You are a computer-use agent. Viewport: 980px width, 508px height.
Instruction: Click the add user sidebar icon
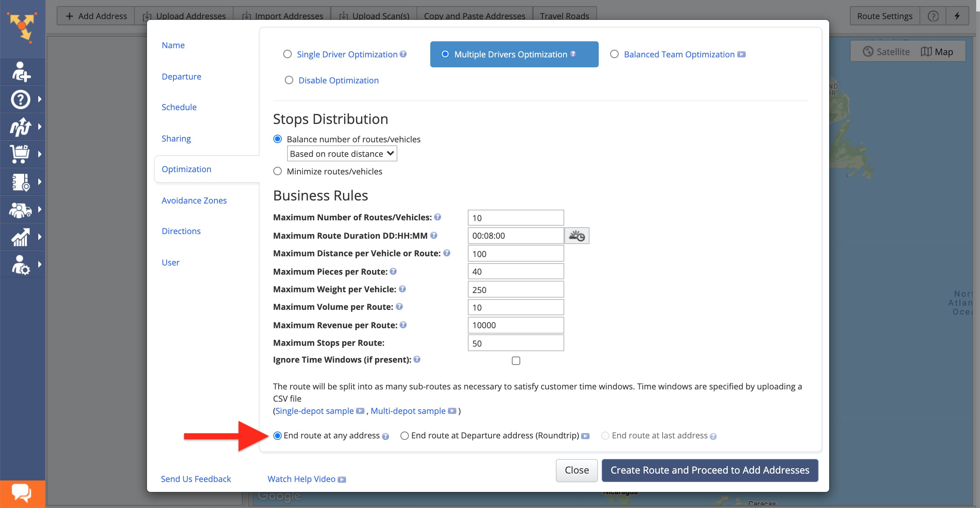(x=21, y=72)
